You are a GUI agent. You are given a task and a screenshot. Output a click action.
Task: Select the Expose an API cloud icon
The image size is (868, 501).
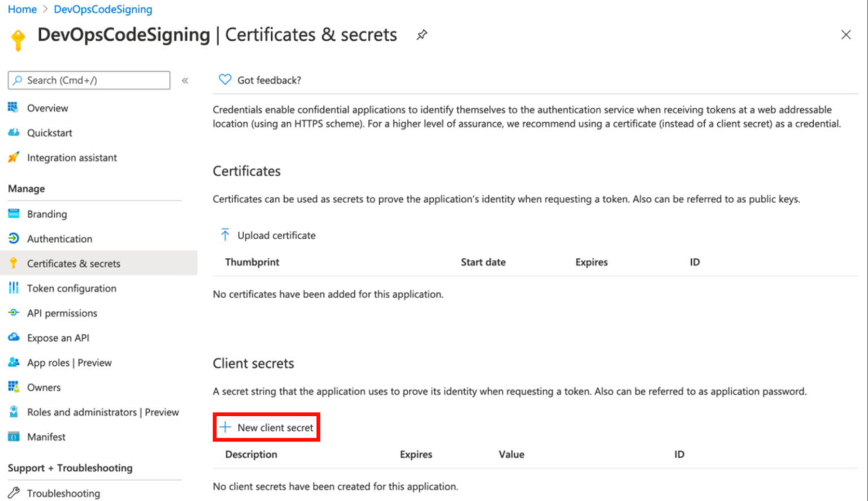(13, 337)
